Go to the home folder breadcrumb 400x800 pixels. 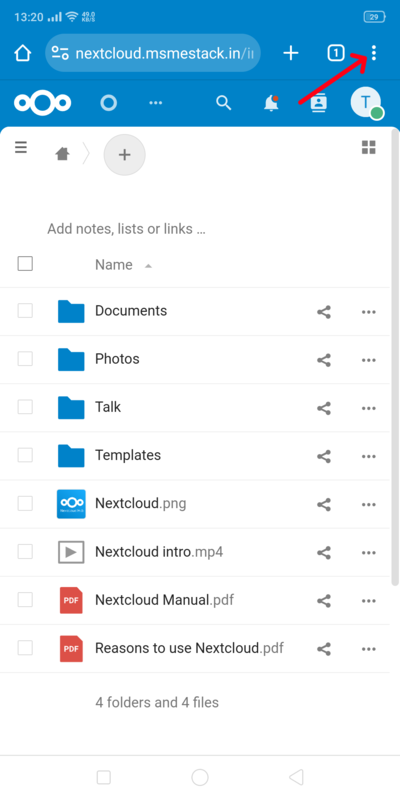[x=62, y=154]
